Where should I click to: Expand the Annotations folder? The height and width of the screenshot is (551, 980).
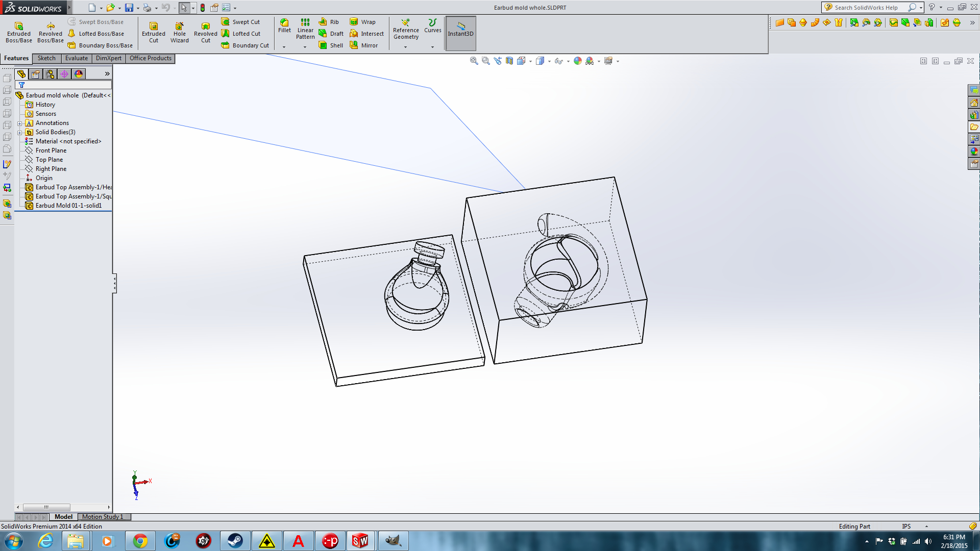point(19,123)
